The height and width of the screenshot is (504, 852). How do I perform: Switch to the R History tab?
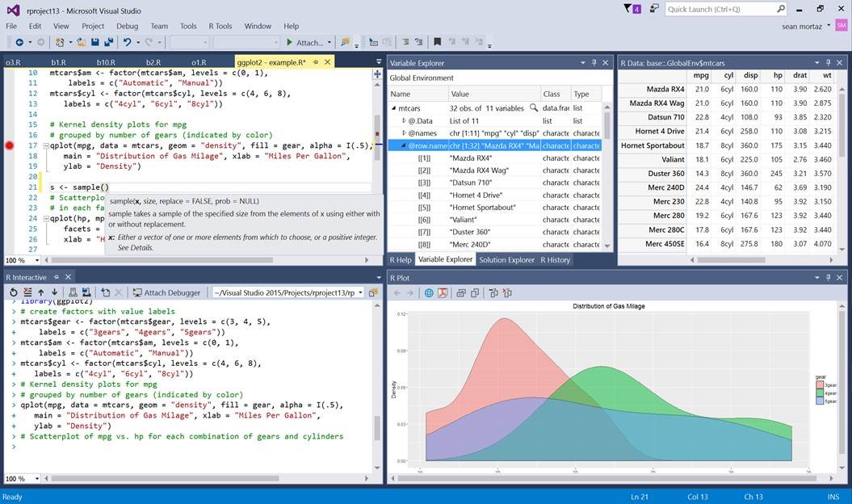tap(557, 260)
